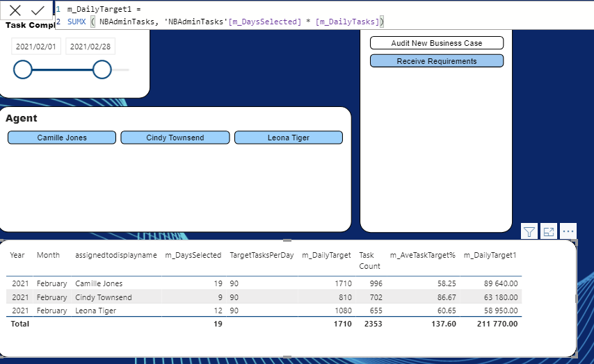
Task: Click the top resize handle of table visual
Action: coord(287,240)
